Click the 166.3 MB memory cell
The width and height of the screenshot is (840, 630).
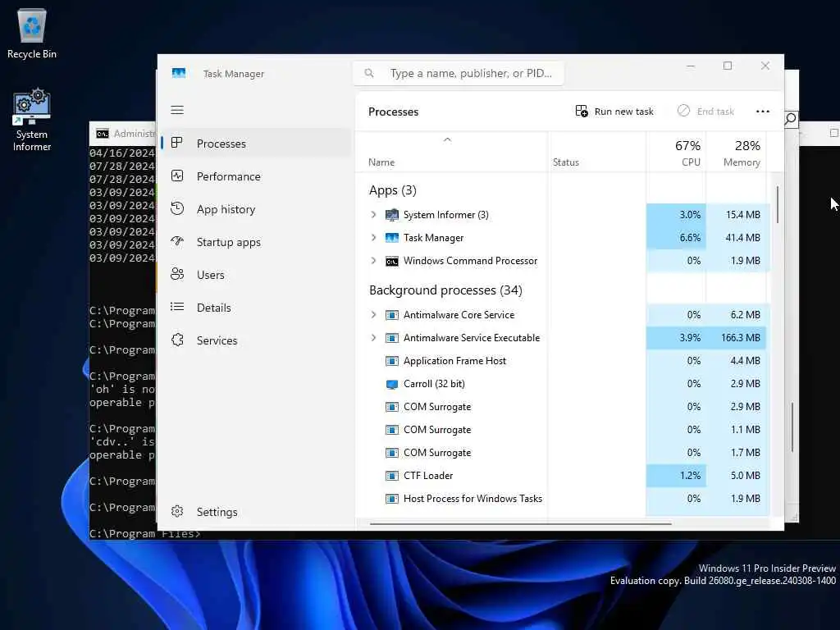736,338
